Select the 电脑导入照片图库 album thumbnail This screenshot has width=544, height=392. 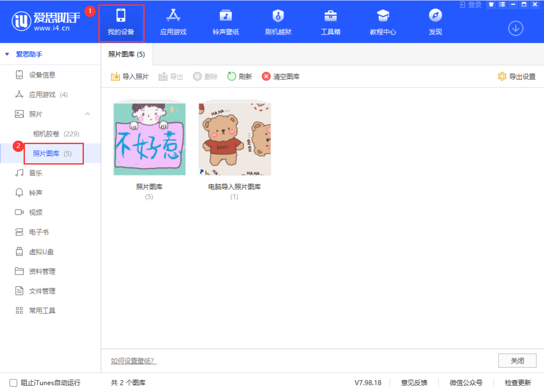coord(234,138)
